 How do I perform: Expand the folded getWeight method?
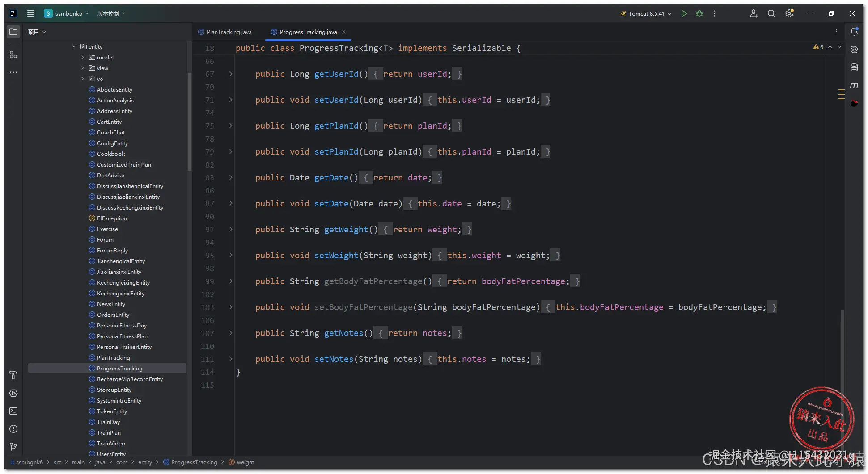pyautogui.click(x=231, y=229)
